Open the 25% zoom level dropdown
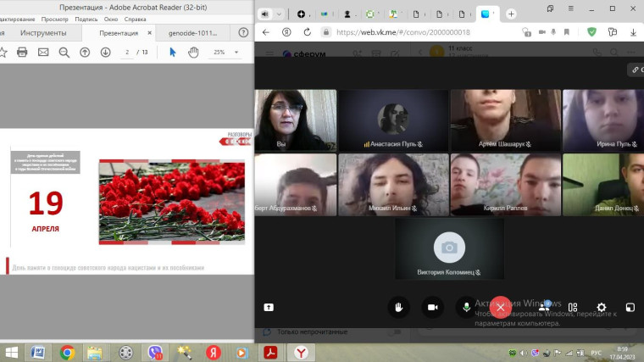Image resolution: width=644 pixels, height=362 pixels. 236,53
